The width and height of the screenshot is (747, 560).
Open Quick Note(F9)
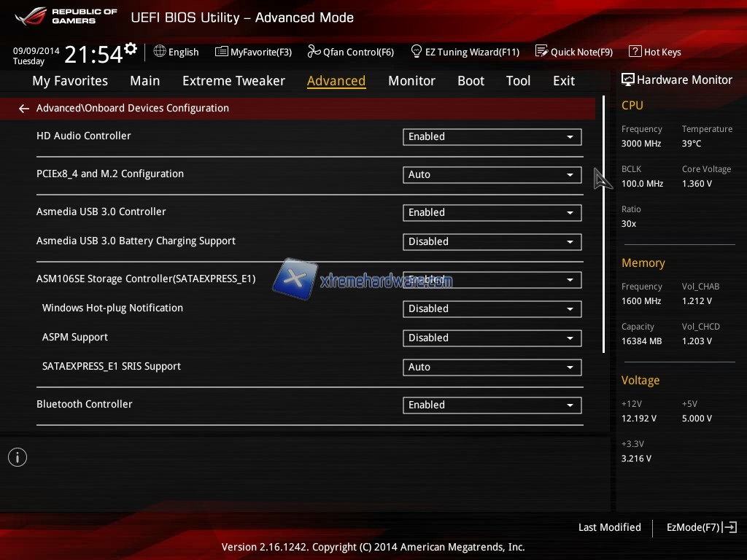click(574, 52)
